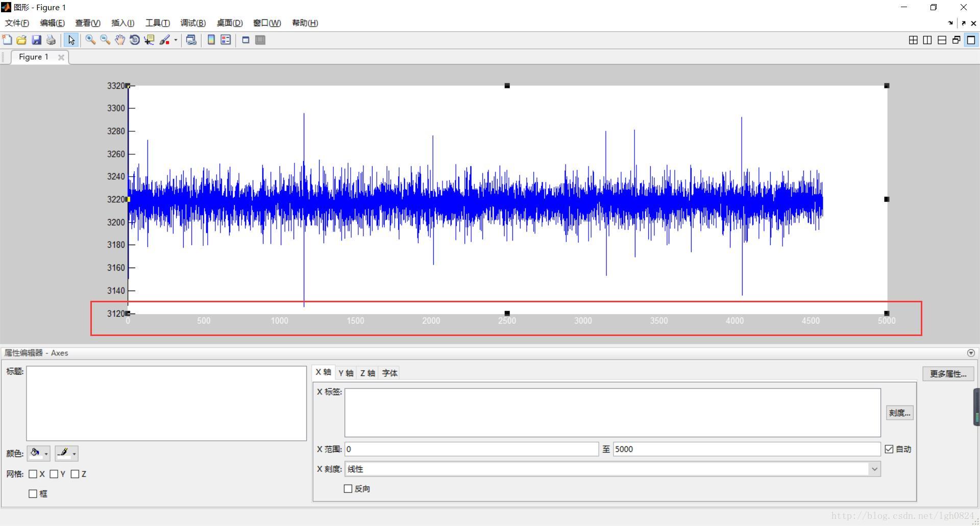The image size is (980, 526).
Task: Switch to the Z 轴 tab
Action: click(x=367, y=373)
